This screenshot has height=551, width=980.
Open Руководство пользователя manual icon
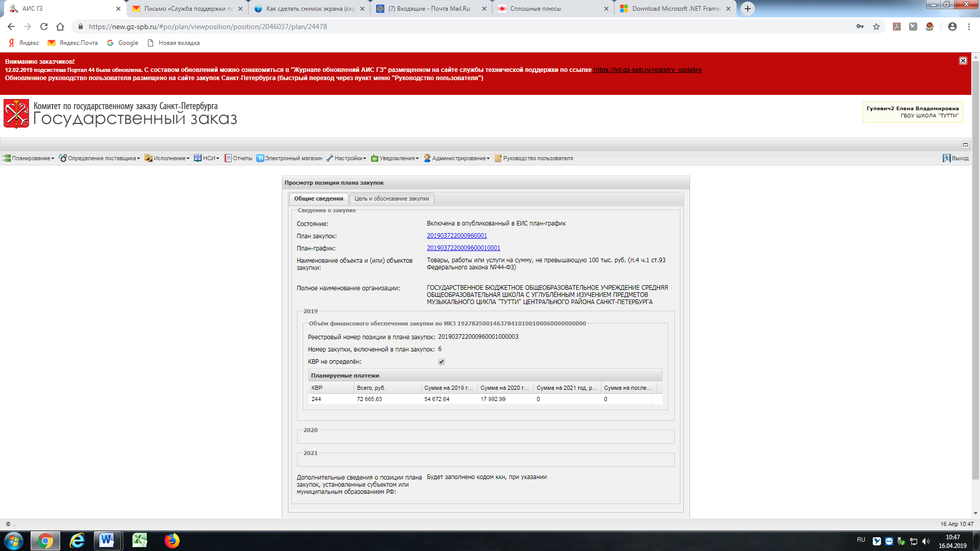pos(498,158)
